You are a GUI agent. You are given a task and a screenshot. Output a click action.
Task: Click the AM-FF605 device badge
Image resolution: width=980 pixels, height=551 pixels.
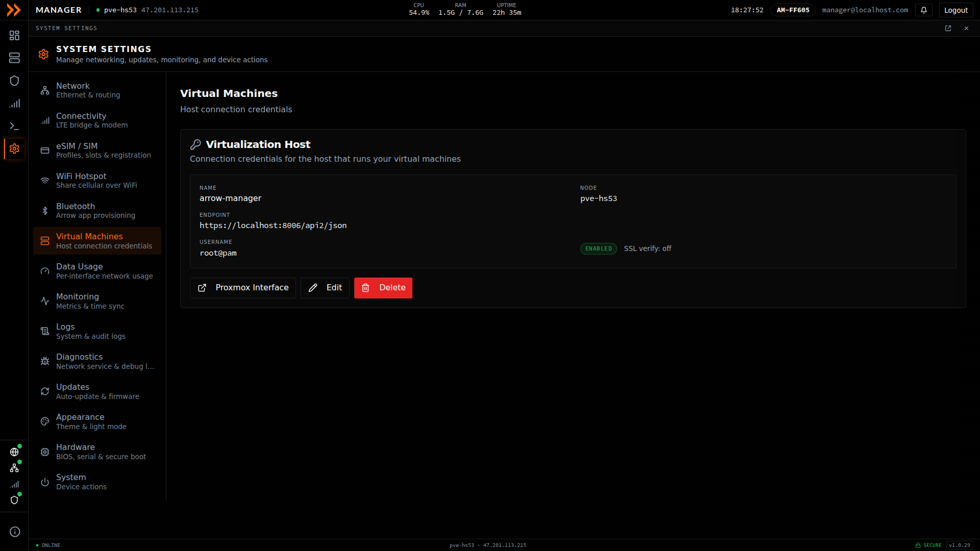pyautogui.click(x=793, y=10)
